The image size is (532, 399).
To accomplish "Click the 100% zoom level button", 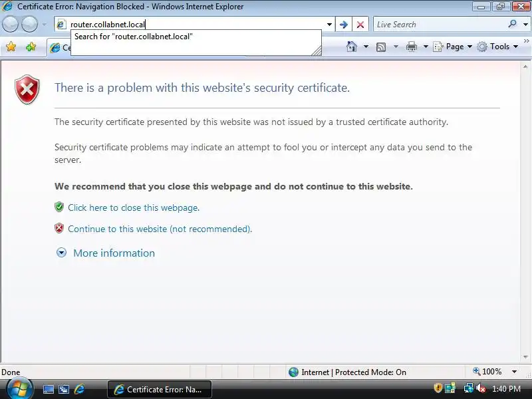I will 487,372.
